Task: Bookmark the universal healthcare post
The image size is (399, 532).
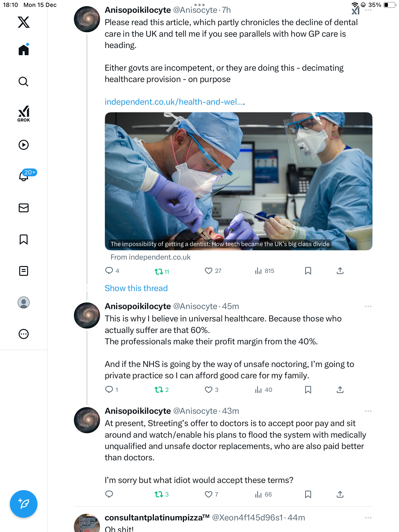Action: click(x=308, y=390)
